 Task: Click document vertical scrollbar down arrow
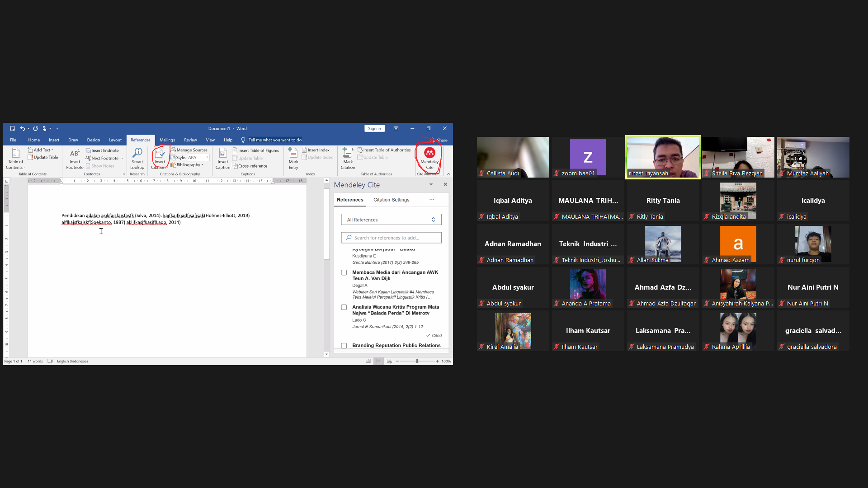(x=326, y=355)
